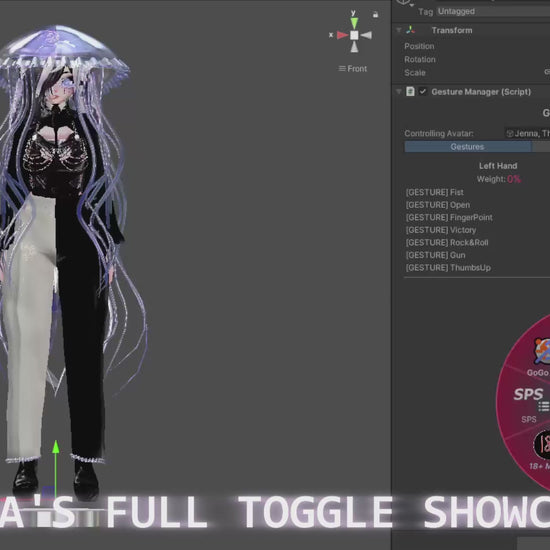The image size is (550, 550).
Task: Click the Gesture Manager script file icon
Action: (410, 92)
